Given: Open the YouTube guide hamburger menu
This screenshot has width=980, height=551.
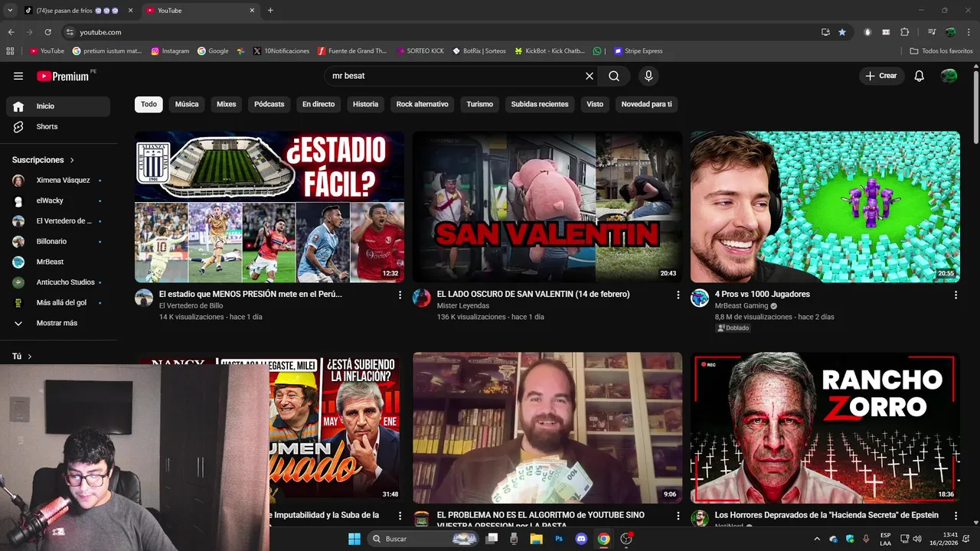Looking at the screenshot, I should (18, 76).
